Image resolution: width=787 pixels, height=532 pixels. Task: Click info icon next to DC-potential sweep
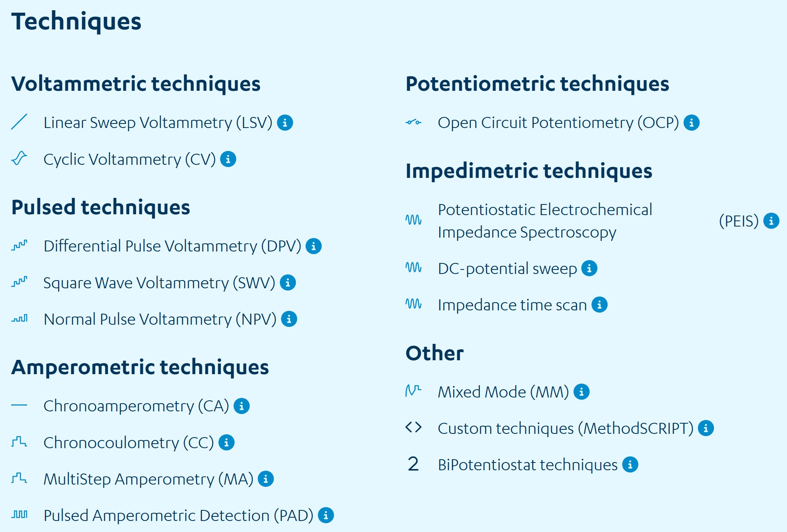(x=589, y=269)
